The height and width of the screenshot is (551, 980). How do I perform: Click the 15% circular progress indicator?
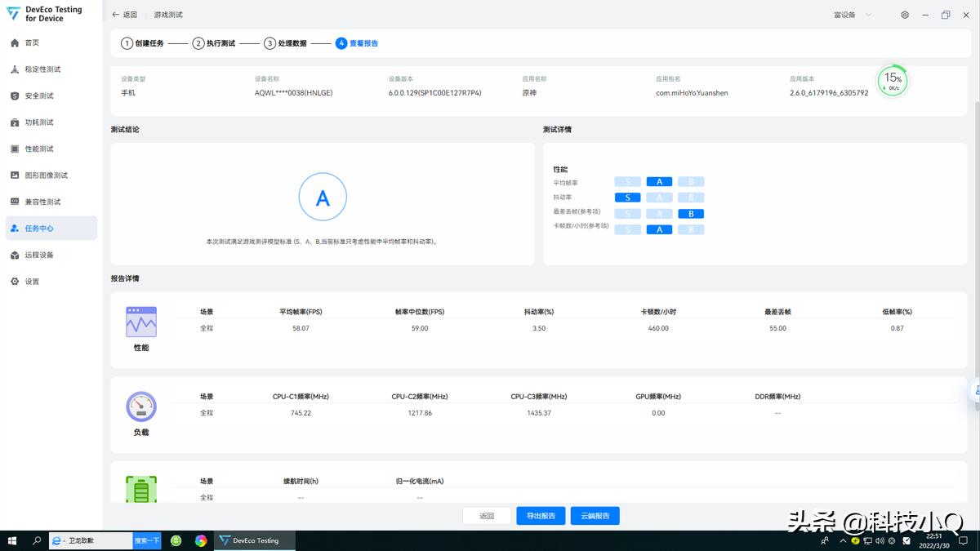tap(892, 80)
